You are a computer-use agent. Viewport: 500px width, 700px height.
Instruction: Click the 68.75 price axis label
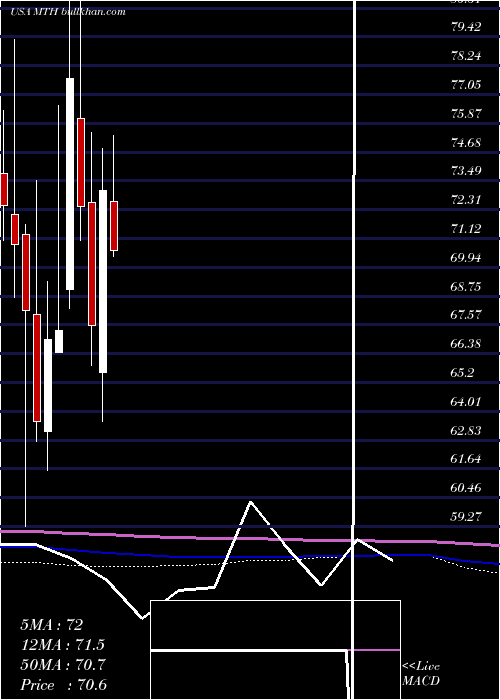pyautogui.click(x=466, y=286)
